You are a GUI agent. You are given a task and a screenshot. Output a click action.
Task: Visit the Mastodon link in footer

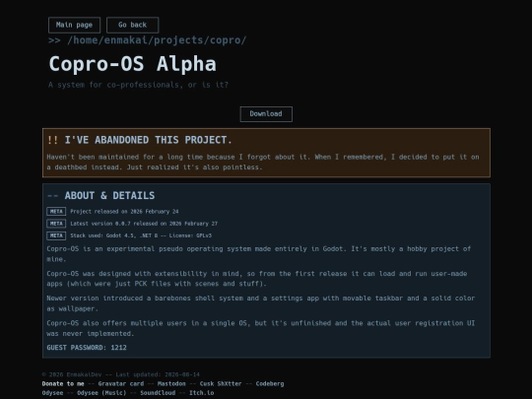[171, 384]
